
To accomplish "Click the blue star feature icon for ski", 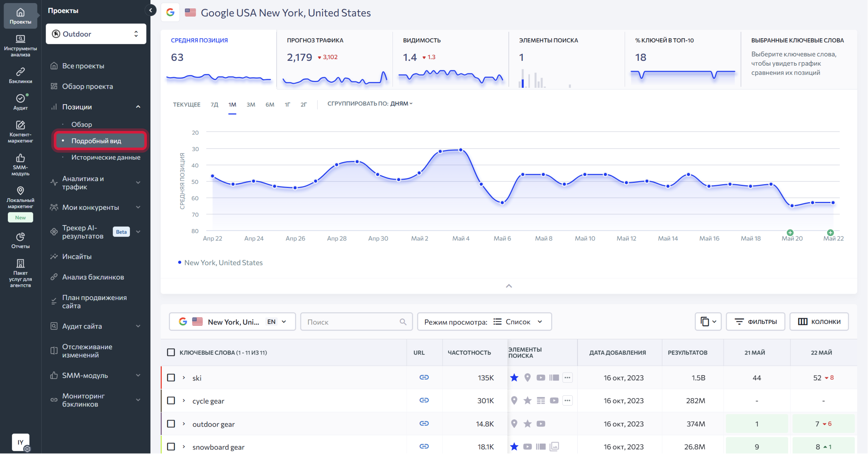I will click(x=514, y=378).
